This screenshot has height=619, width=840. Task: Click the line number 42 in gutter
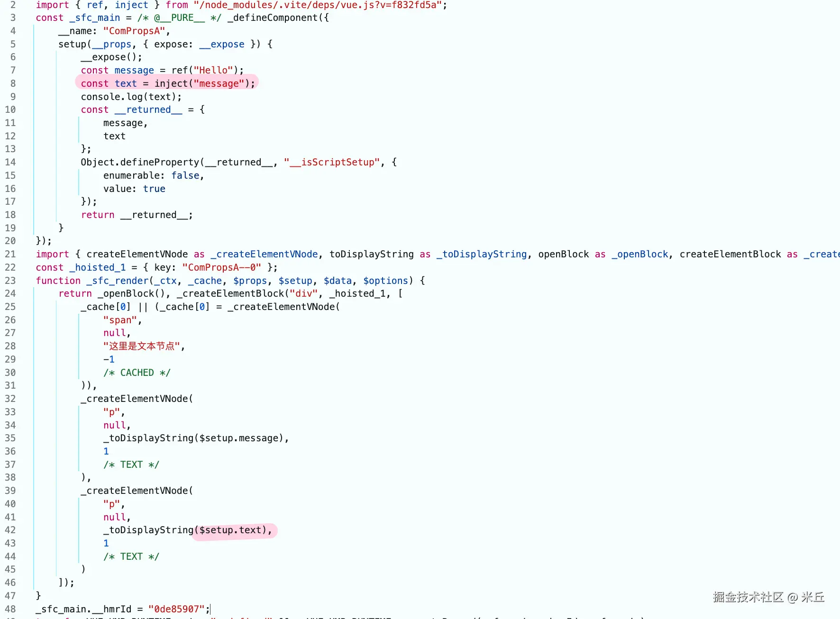[10, 530]
